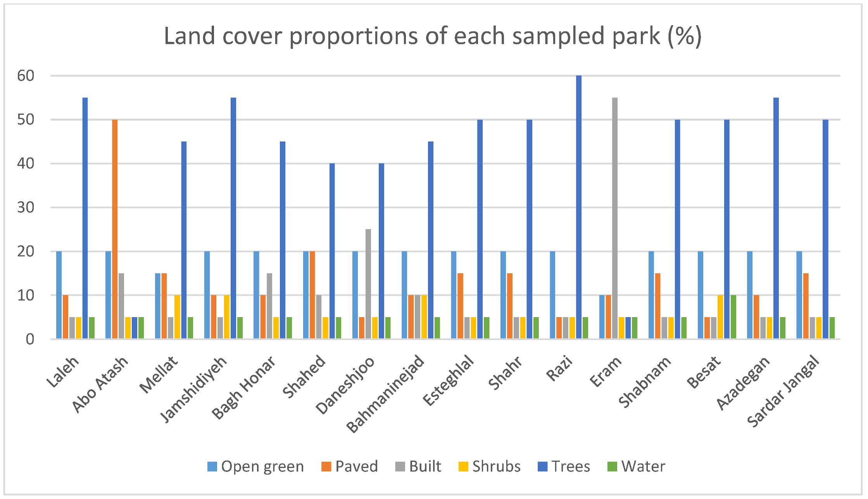
Task: Select the green Water bar for Besat
Action: point(733,317)
